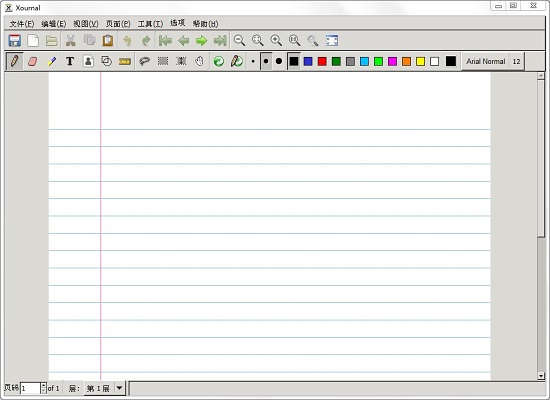The height and width of the screenshot is (400, 550).
Task: Choose the thick pen thickness dot
Action: [x=279, y=61]
